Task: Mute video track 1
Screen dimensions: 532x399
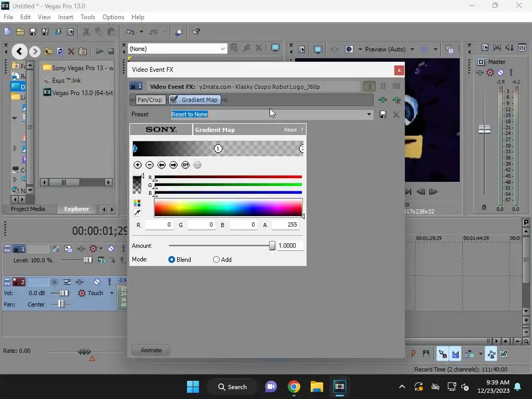Action: [111, 249]
